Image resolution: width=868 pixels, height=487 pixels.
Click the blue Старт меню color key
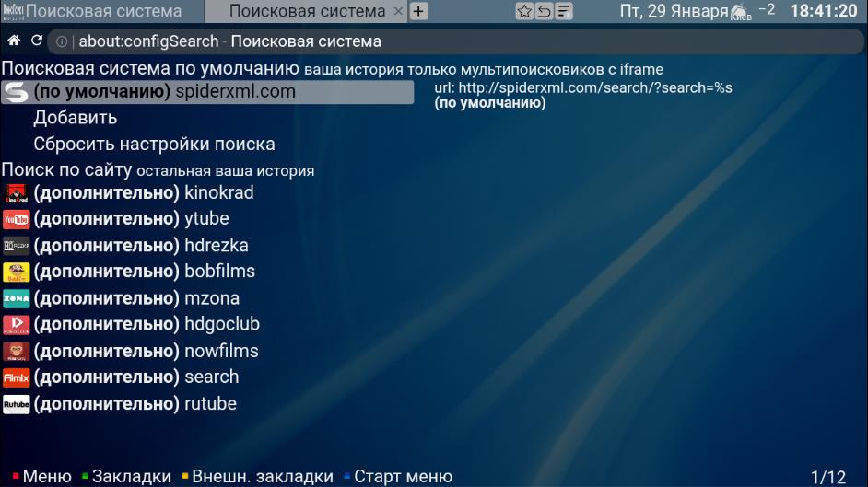(x=346, y=475)
